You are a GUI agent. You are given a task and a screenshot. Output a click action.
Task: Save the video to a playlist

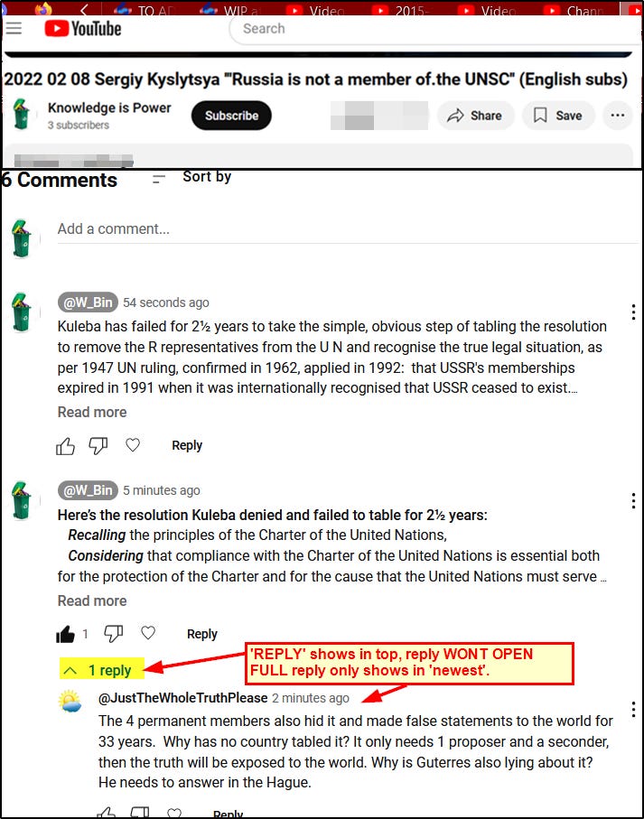[558, 116]
